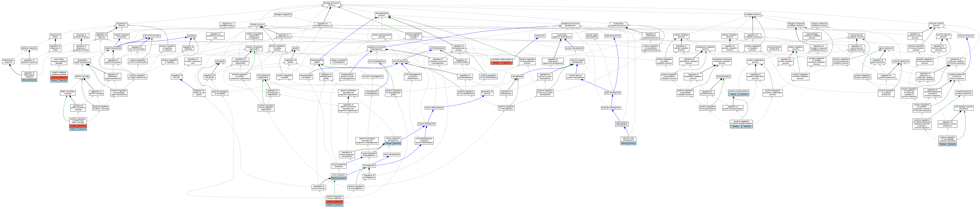Select the 'ossification' node
This screenshot has width=980, height=208.
point(540,36)
